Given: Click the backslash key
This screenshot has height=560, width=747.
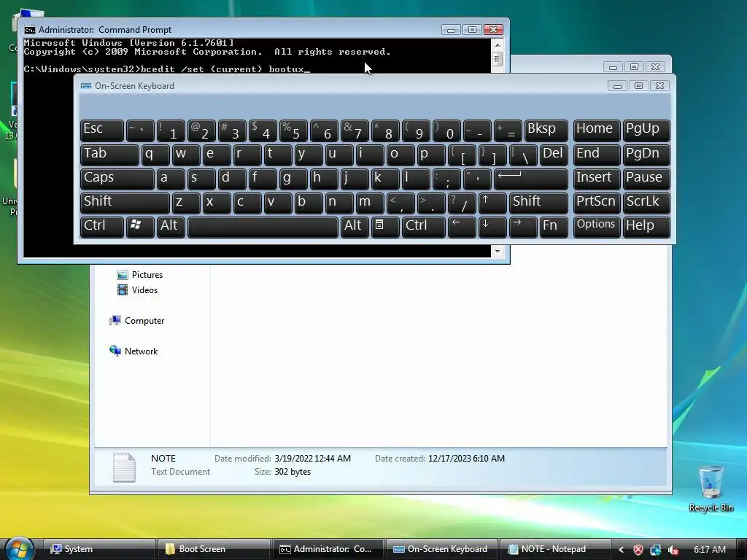Looking at the screenshot, I should pos(523,155).
